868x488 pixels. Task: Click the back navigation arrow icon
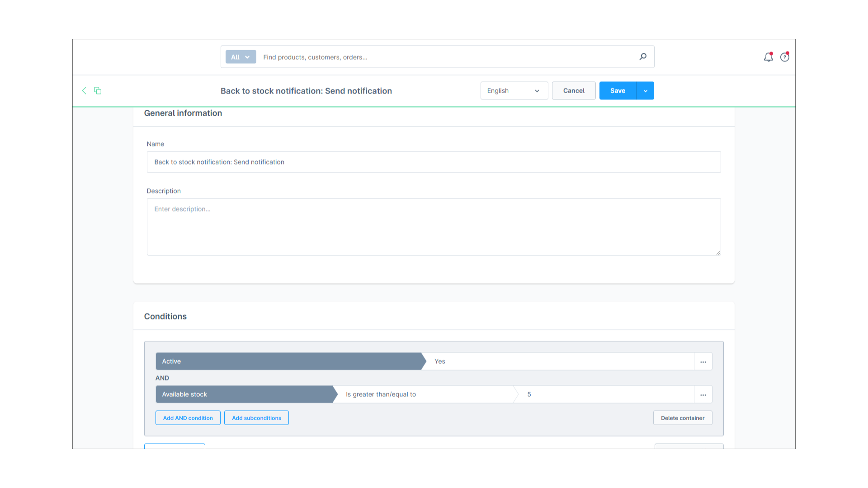coord(84,90)
